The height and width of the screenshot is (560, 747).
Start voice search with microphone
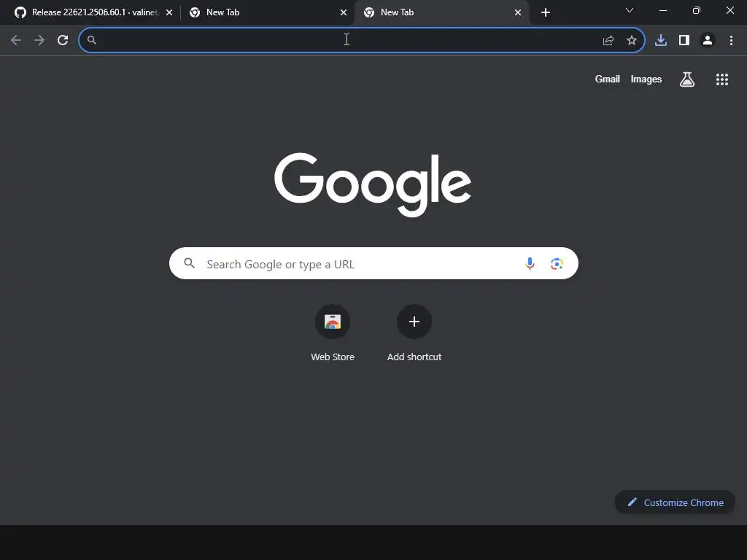pos(530,263)
